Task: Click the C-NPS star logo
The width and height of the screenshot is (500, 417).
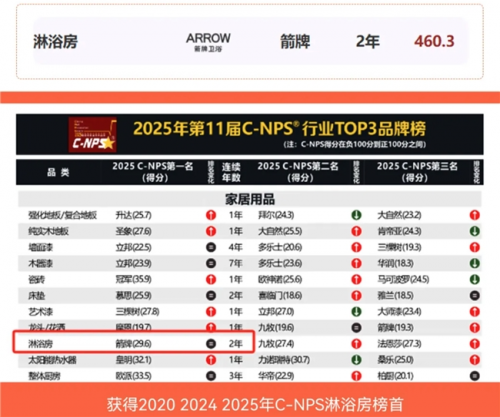Action: 93,135
